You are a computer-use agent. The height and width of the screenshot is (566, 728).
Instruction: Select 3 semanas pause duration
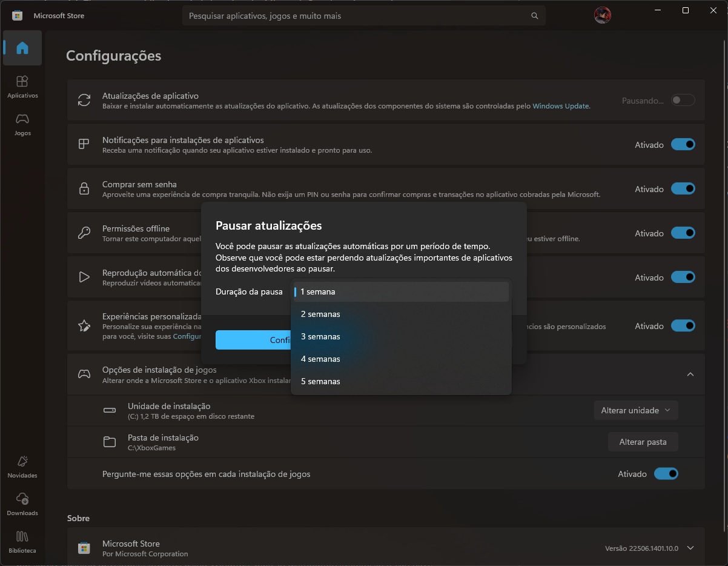click(401, 336)
